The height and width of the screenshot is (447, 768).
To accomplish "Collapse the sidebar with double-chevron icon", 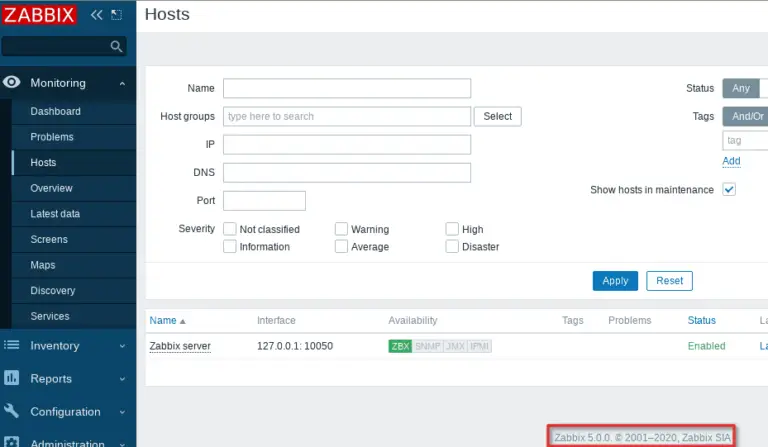I will pyautogui.click(x=96, y=15).
